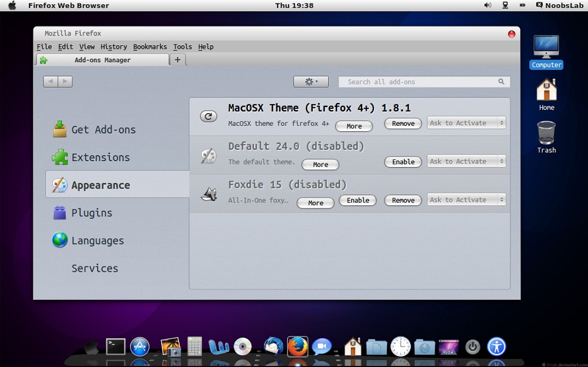The image size is (588, 367).
Task: Open the File menu
Action: (44, 46)
